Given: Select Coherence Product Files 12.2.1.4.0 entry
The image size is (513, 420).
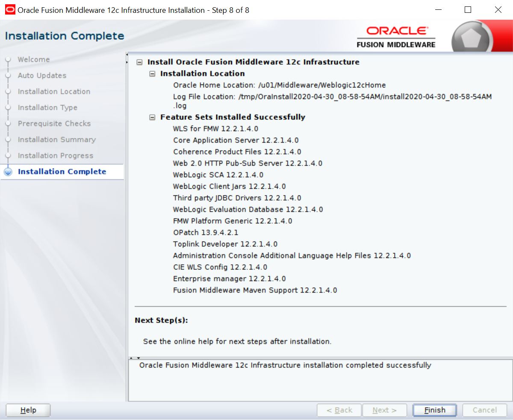Looking at the screenshot, I should click(237, 152).
